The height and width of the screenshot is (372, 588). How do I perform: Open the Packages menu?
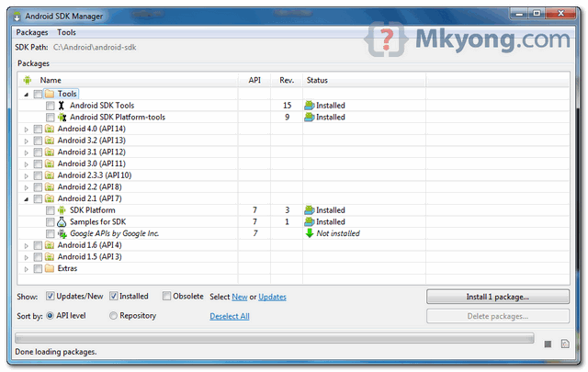click(x=32, y=33)
